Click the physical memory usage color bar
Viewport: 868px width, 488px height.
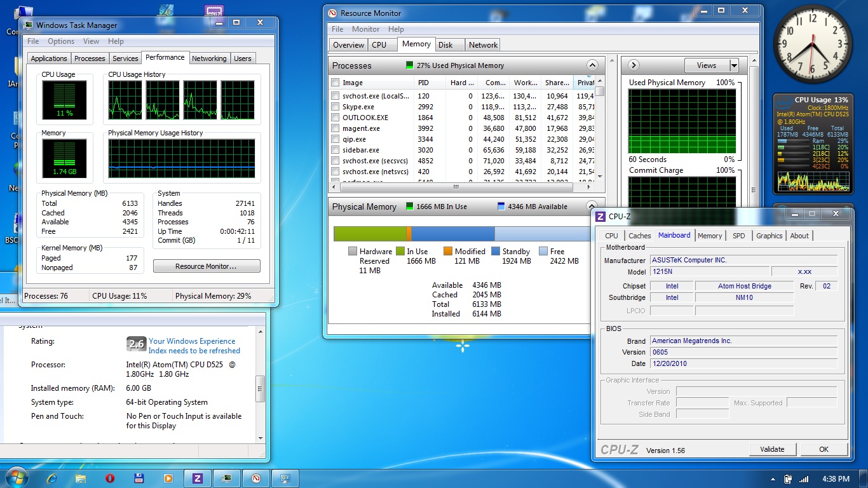point(462,234)
